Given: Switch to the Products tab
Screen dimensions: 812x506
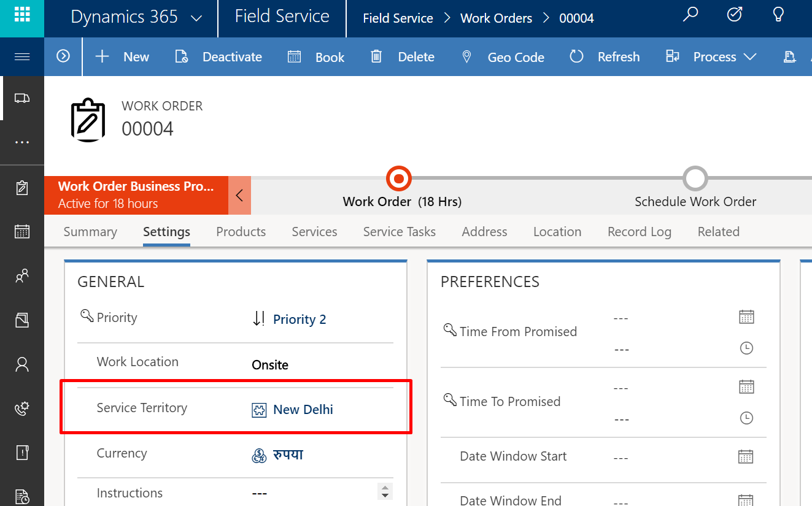Looking at the screenshot, I should (241, 232).
